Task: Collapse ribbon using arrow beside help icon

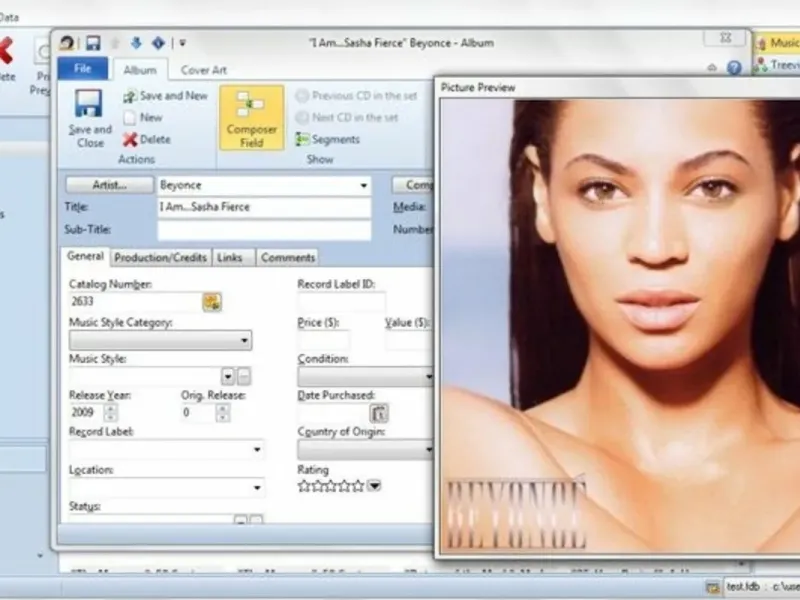Action: (712, 67)
